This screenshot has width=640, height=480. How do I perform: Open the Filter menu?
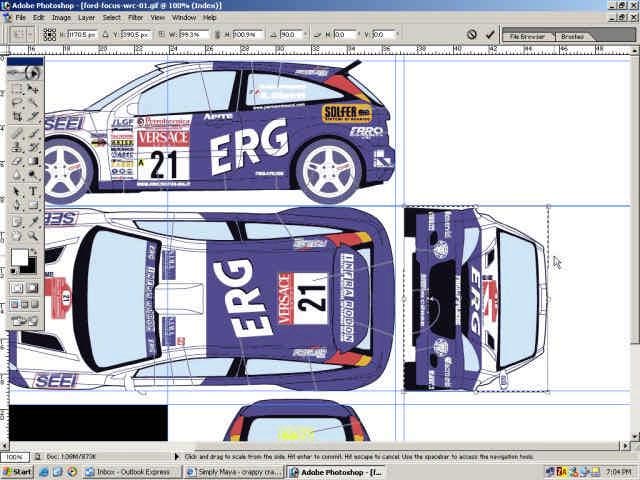(x=135, y=18)
